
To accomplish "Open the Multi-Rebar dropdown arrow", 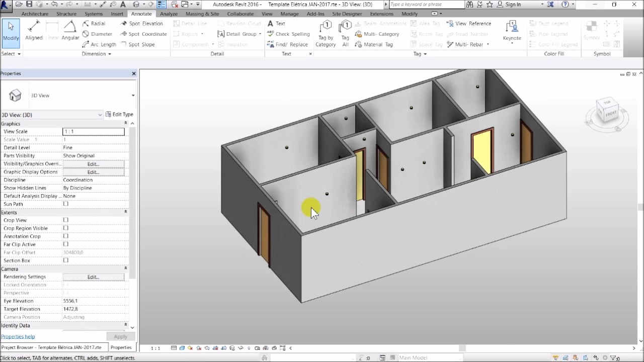I will [488, 44].
